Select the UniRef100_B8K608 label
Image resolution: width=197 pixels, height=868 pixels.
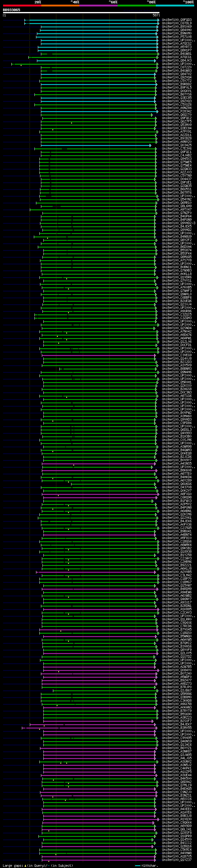[177, 470]
